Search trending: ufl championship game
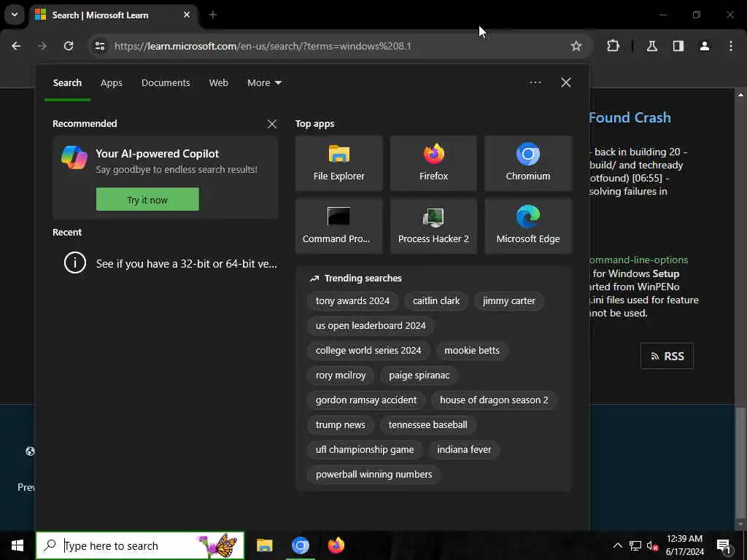This screenshot has height=560, width=747. 365,449
